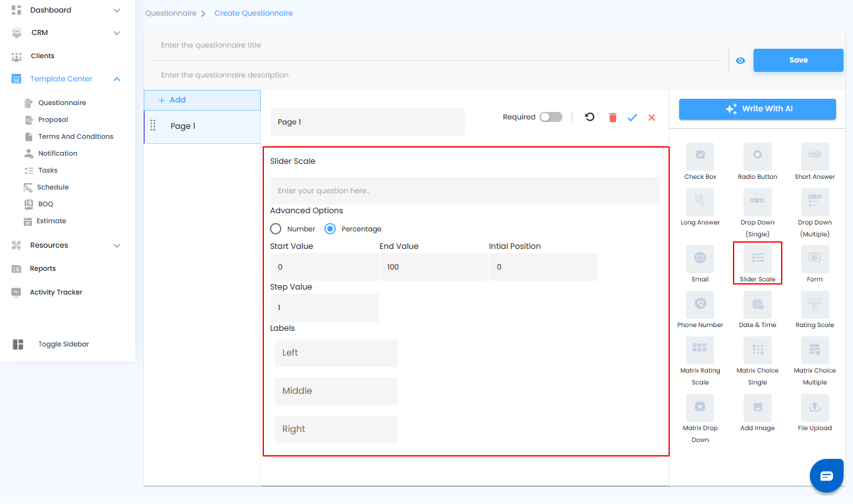Select the Number radio option
The height and width of the screenshot is (504, 853).
click(276, 229)
